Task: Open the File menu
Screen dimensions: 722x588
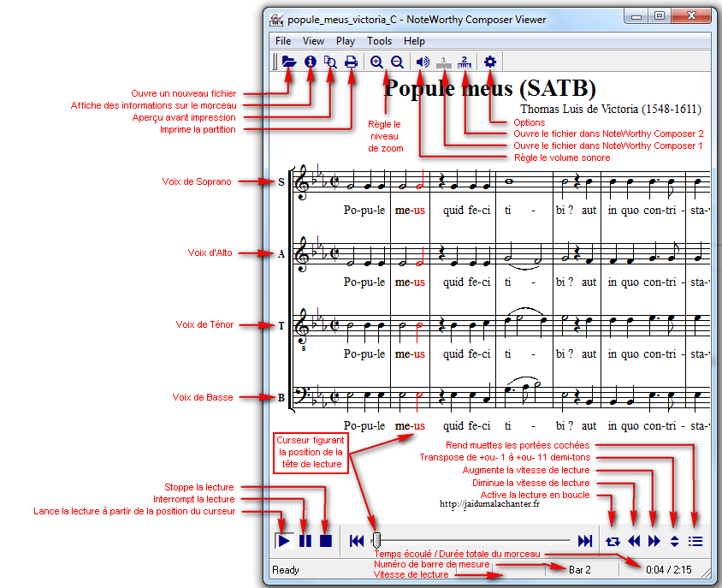Action: coord(283,41)
